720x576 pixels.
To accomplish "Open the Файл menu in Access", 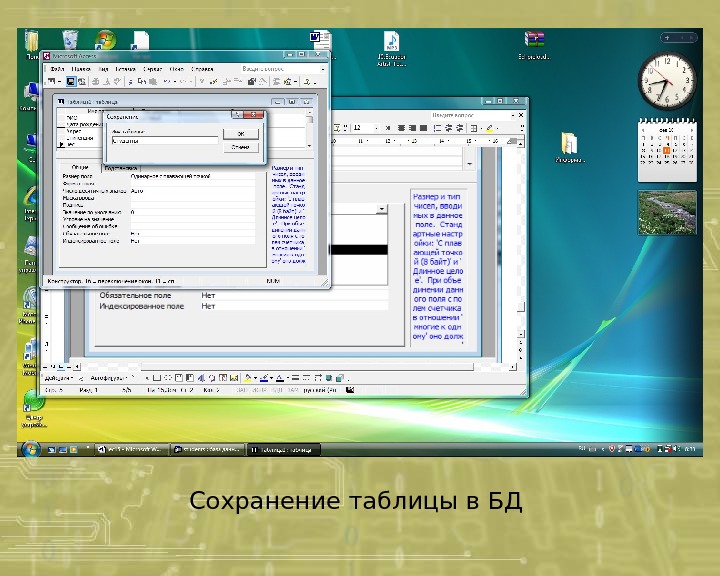I will click(x=57, y=69).
